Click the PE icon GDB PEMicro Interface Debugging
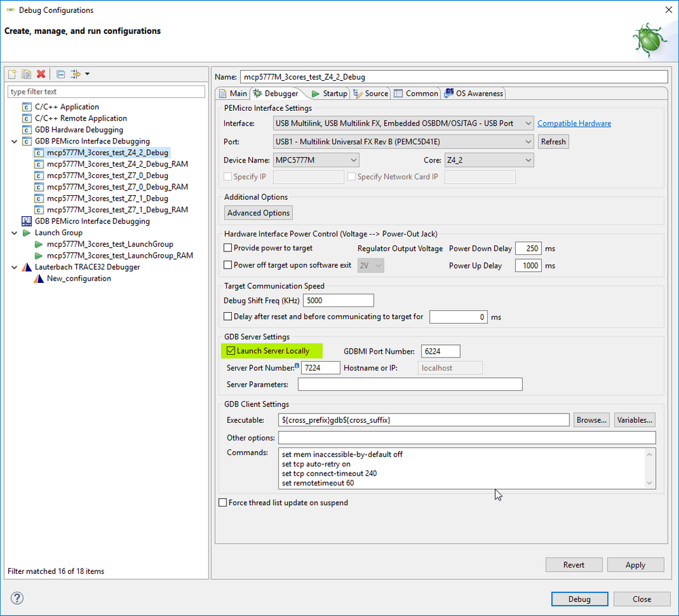679x616 pixels. click(x=27, y=222)
